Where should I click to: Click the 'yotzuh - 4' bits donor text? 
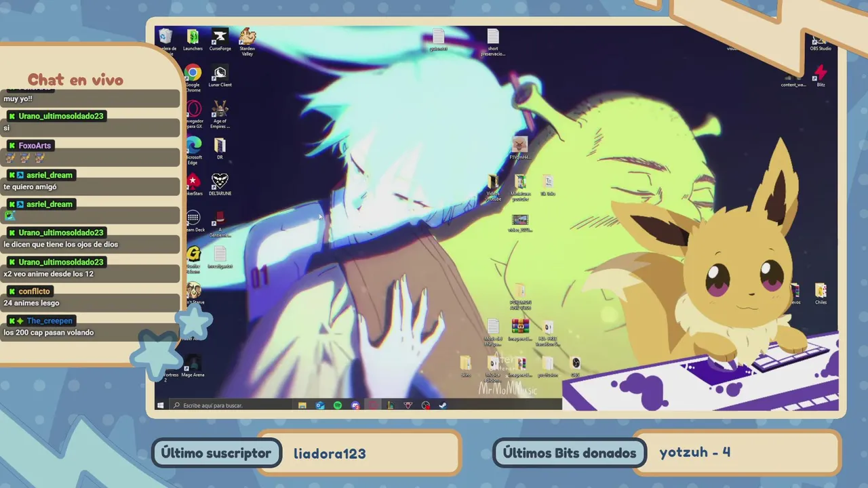[x=695, y=452]
